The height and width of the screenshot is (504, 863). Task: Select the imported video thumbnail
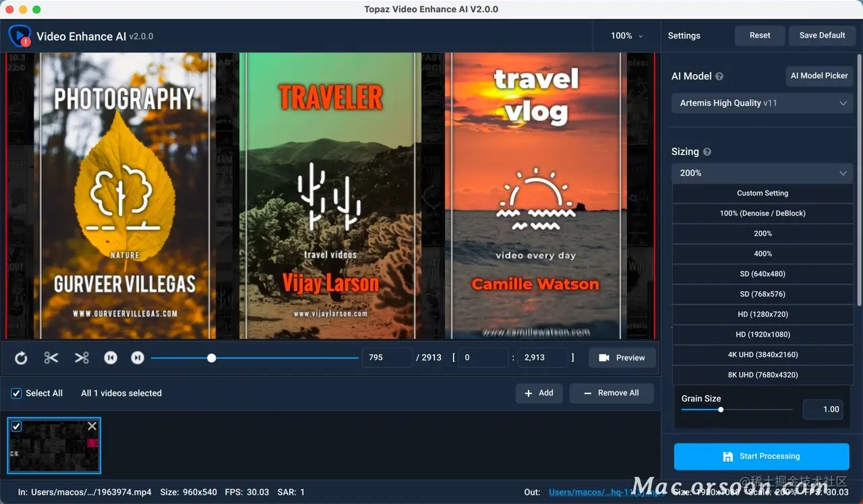click(54, 445)
